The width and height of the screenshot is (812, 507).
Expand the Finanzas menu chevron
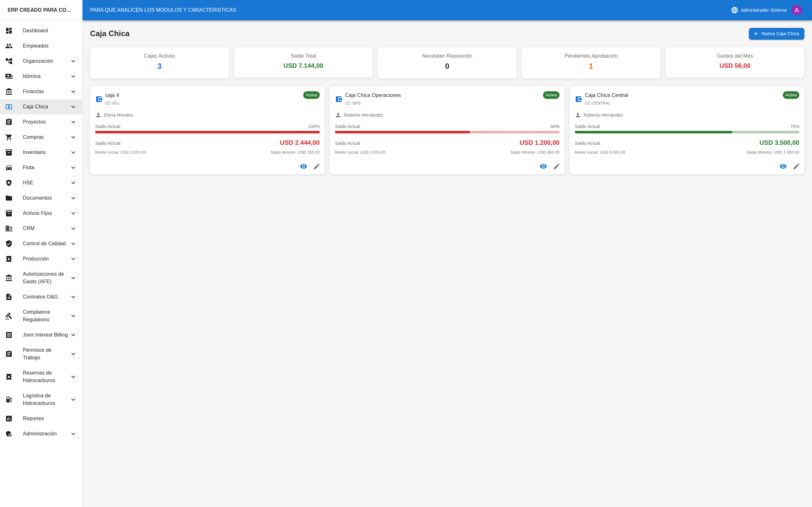coord(73,92)
